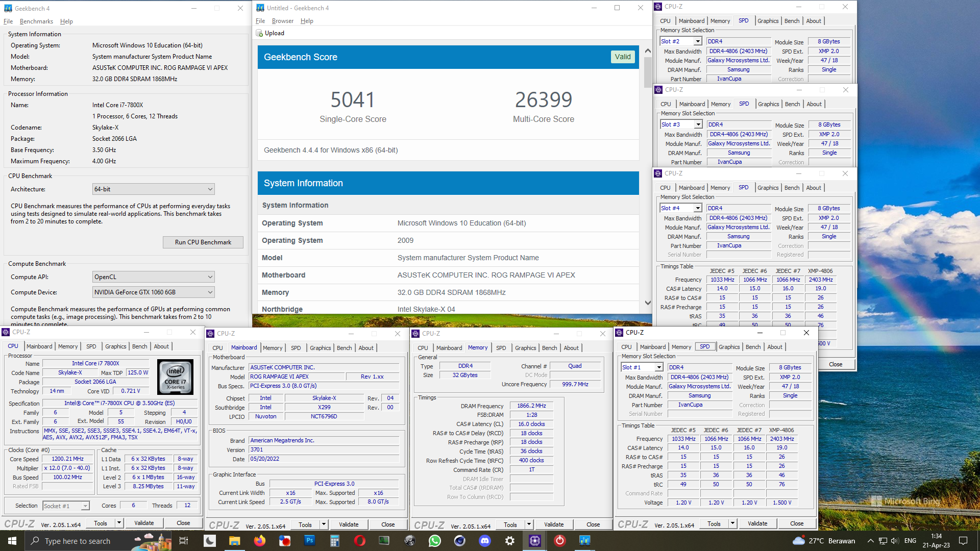Launch Firefox from the taskbar

point(259,541)
